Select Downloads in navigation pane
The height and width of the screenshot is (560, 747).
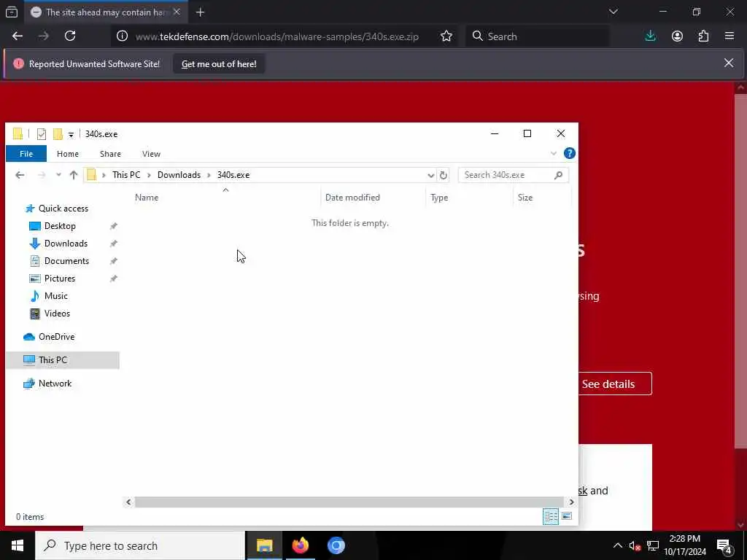tap(66, 244)
